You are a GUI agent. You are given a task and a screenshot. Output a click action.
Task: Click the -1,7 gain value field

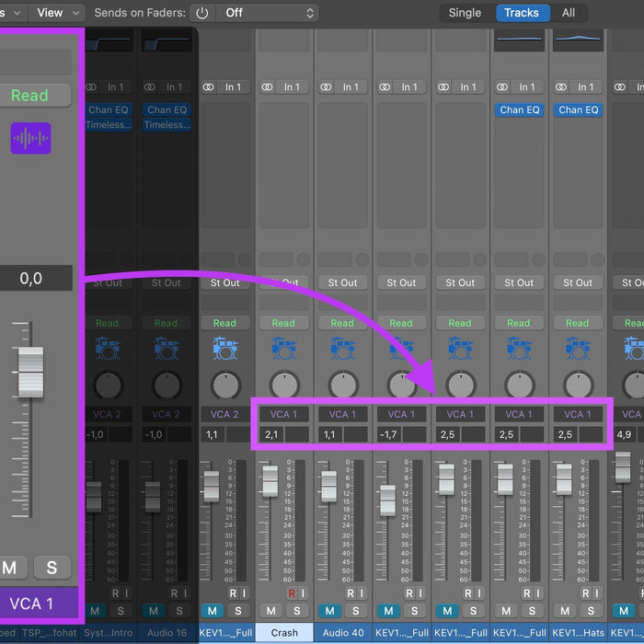(x=388, y=434)
